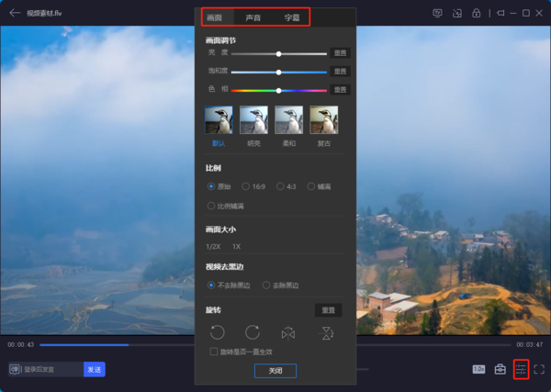
Task: Choose 不去除黑边 option
Action: tap(229, 286)
